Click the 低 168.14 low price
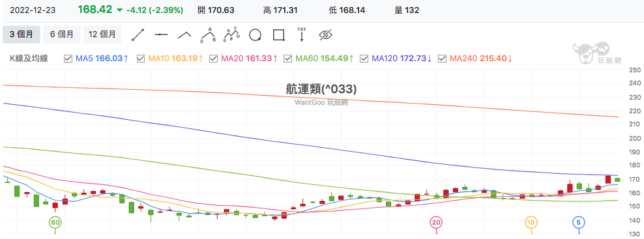Image resolution: width=644 pixels, height=239 pixels. [346, 10]
